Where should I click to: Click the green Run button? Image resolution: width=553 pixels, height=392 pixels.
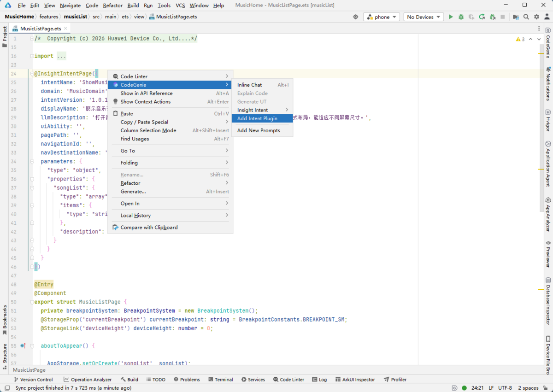point(451,17)
